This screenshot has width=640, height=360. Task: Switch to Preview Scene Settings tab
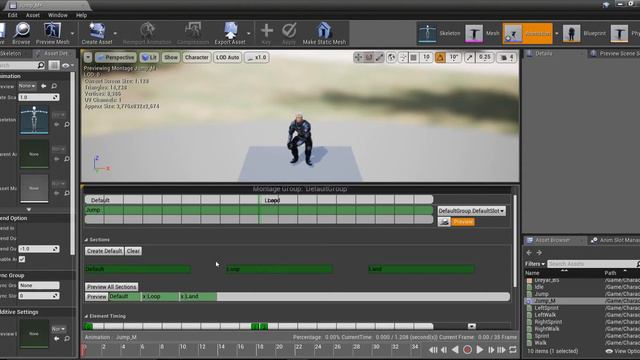pos(614,53)
